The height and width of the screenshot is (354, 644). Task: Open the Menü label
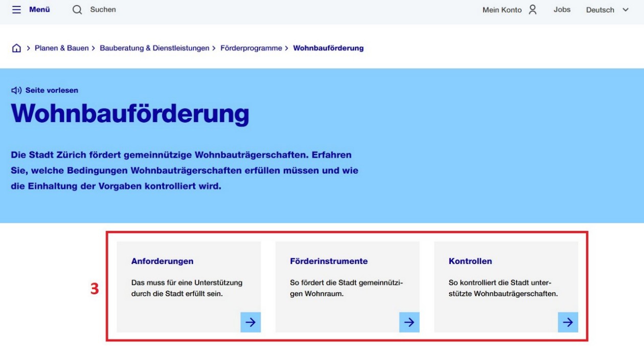point(39,10)
